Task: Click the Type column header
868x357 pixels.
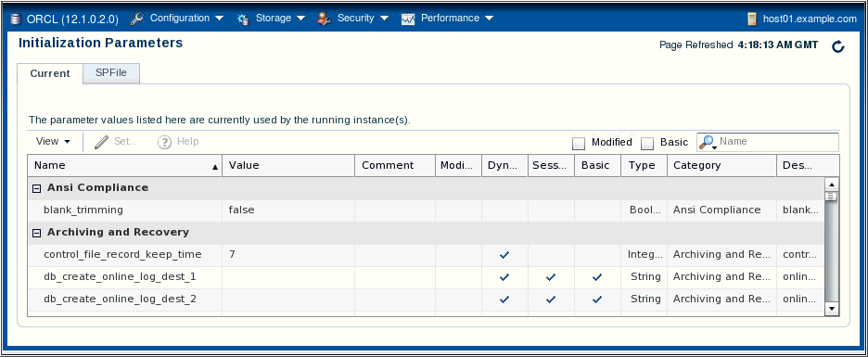Action: coord(644,165)
